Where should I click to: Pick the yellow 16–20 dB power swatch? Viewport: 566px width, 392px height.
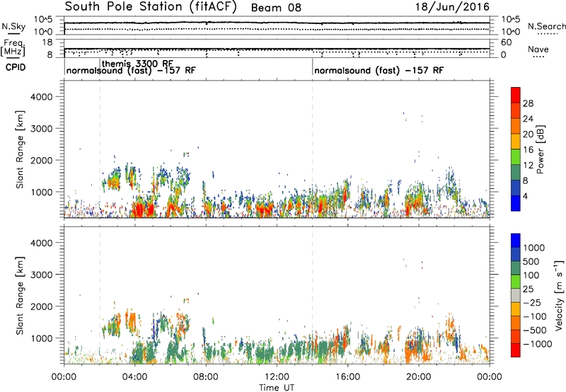click(x=516, y=142)
